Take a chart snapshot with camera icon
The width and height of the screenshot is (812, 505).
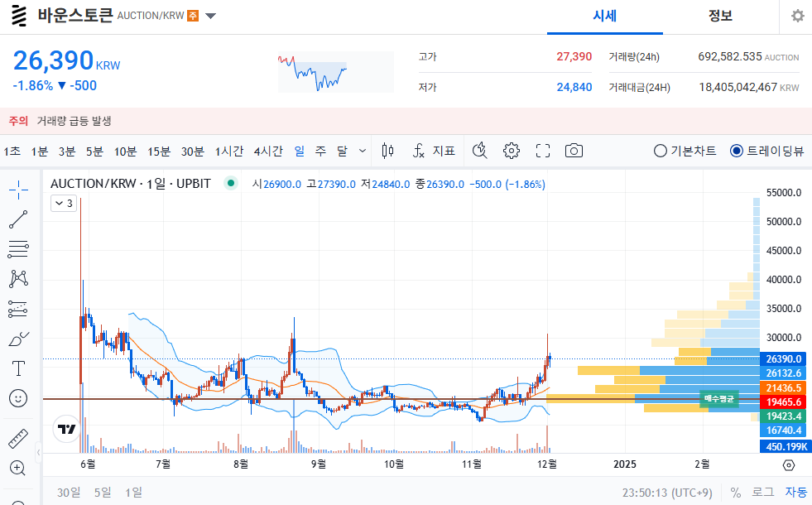(574, 151)
